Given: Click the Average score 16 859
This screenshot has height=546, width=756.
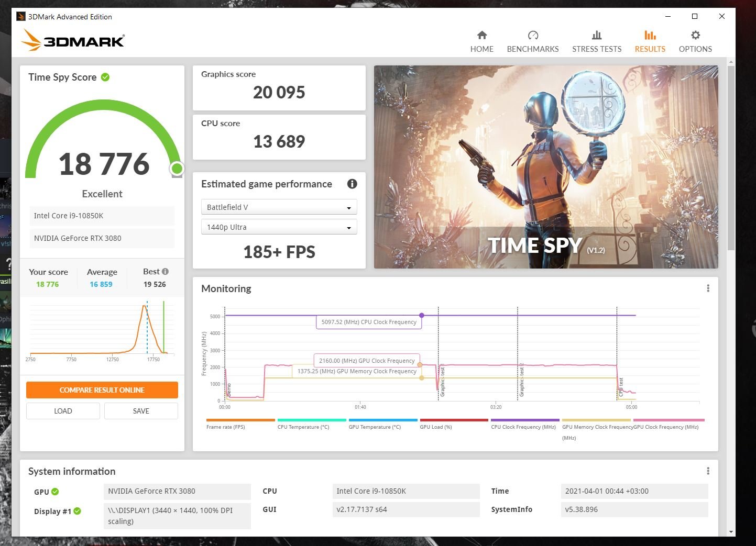Looking at the screenshot, I should click(101, 284).
